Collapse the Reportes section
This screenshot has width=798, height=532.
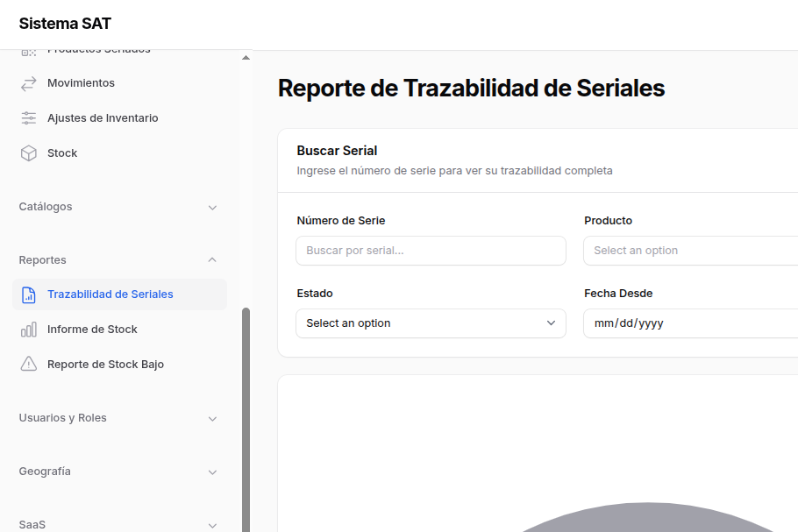[x=212, y=260]
